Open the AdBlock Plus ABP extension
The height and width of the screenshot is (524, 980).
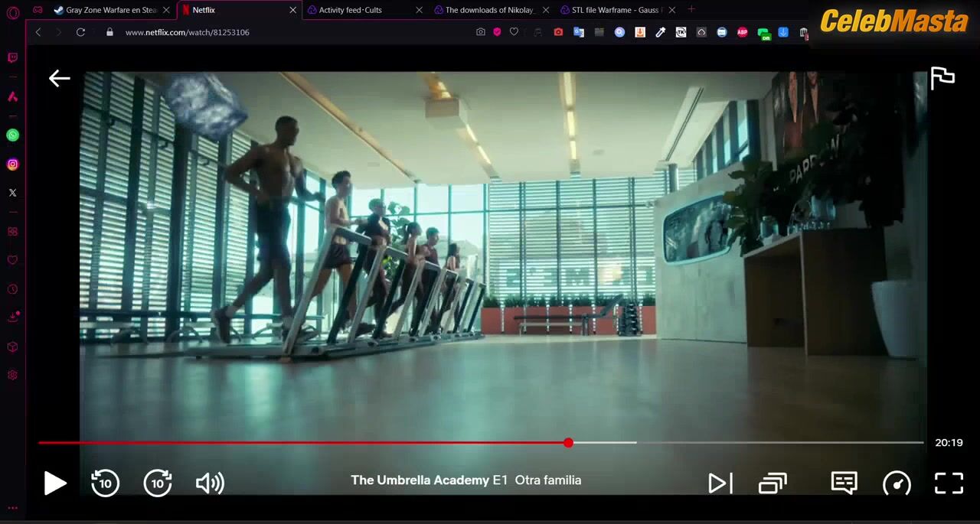click(742, 32)
